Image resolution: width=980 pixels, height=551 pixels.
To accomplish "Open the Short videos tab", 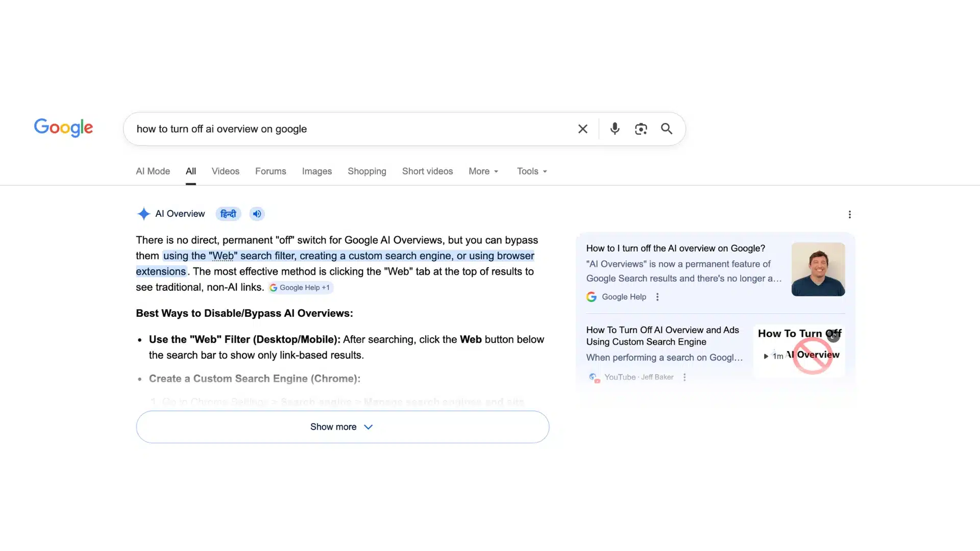I will point(427,171).
